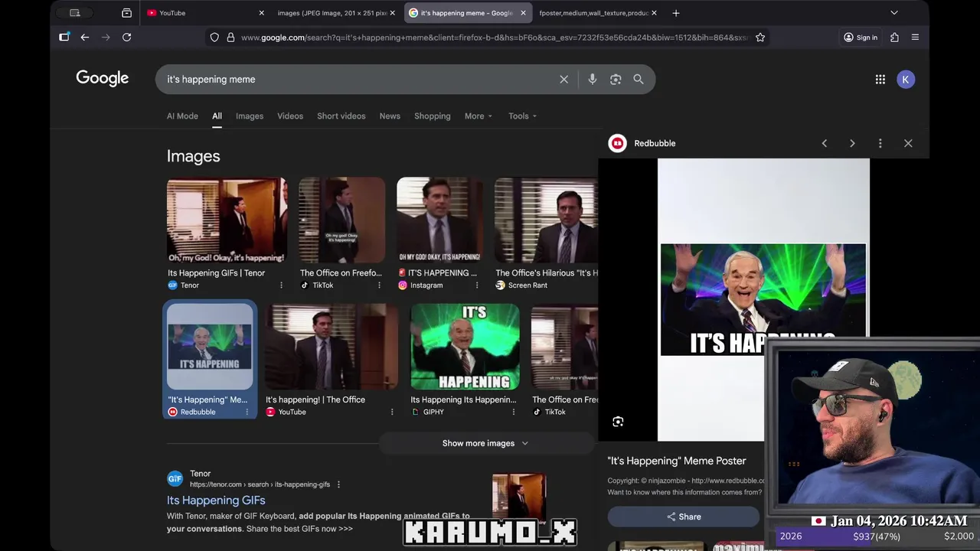Screen dimensions: 980x551
Task: Select the News tab
Action: pyautogui.click(x=390, y=116)
